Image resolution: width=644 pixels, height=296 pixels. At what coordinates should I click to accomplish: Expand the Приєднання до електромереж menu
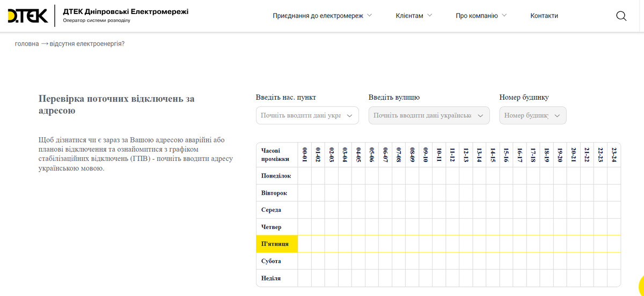tap(322, 16)
